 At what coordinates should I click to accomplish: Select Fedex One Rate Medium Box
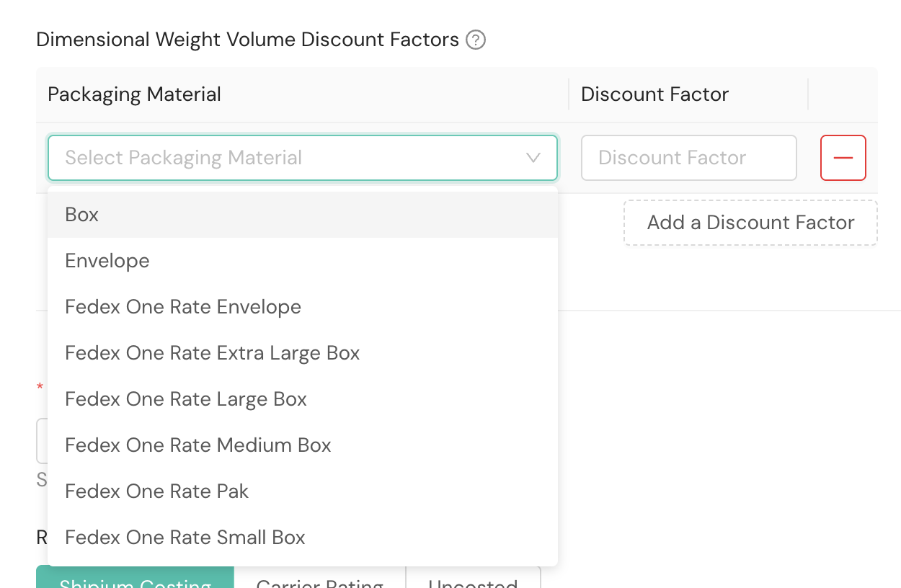click(198, 445)
